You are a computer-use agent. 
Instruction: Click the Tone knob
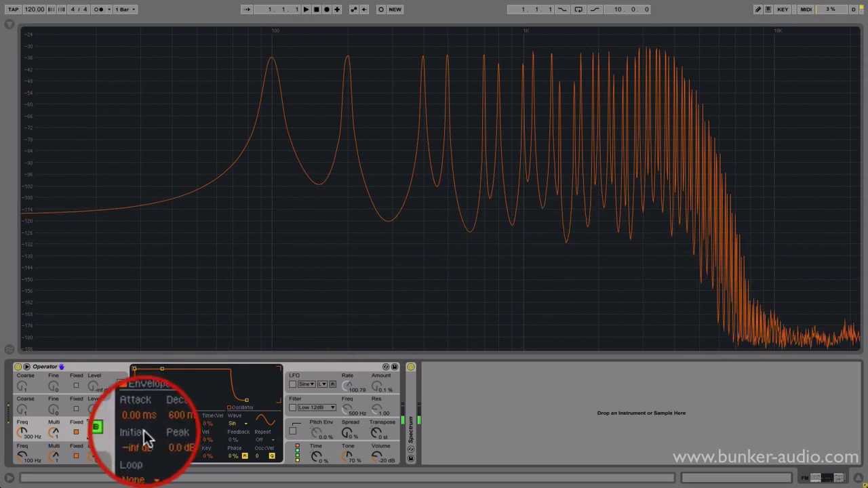pos(347,455)
